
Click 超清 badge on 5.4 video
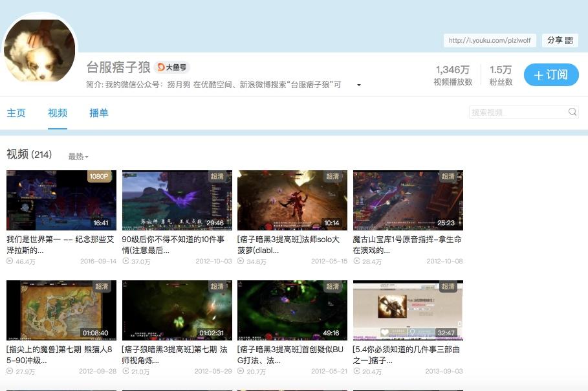(x=448, y=286)
